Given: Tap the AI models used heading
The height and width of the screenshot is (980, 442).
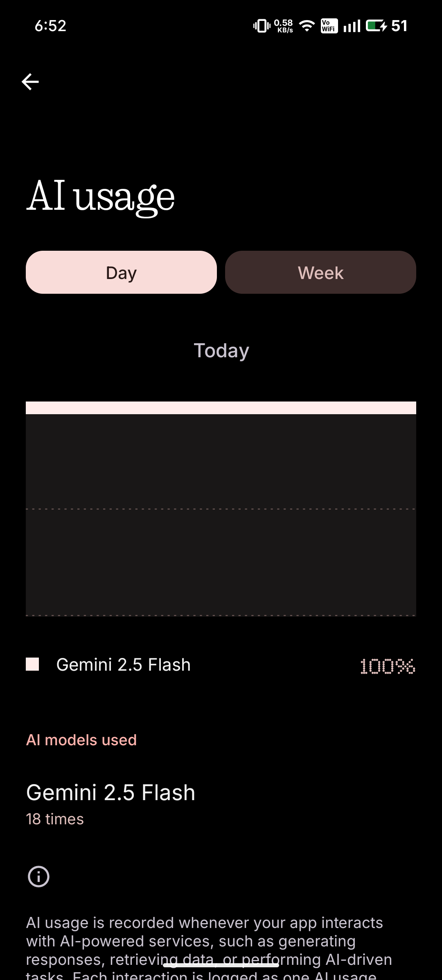Looking at the screenshot, I should point(81,740).
